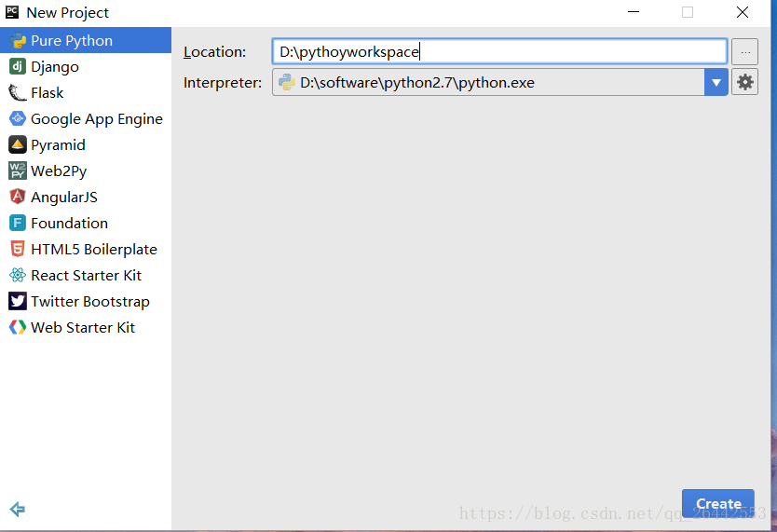Click the PyCharm icon in title bar
The width and height of the screenshot is (777, 532).
pyautogui.click(x=12, y=12)
